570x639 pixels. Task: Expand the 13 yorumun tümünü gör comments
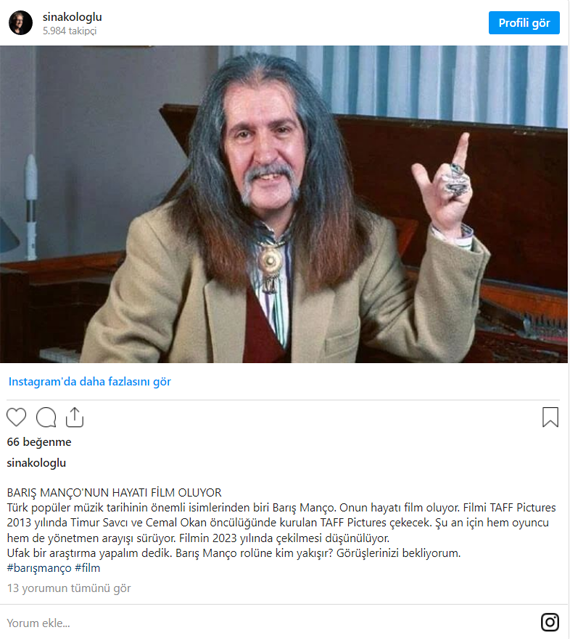coord(69,588)
